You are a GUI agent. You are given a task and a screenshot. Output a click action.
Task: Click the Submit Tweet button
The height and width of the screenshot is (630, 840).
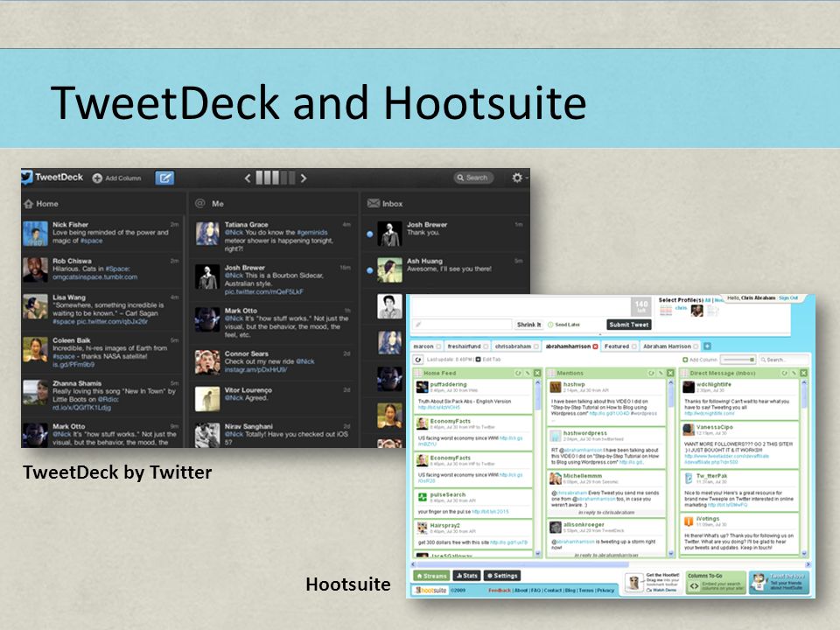click(x=629, y=325)
